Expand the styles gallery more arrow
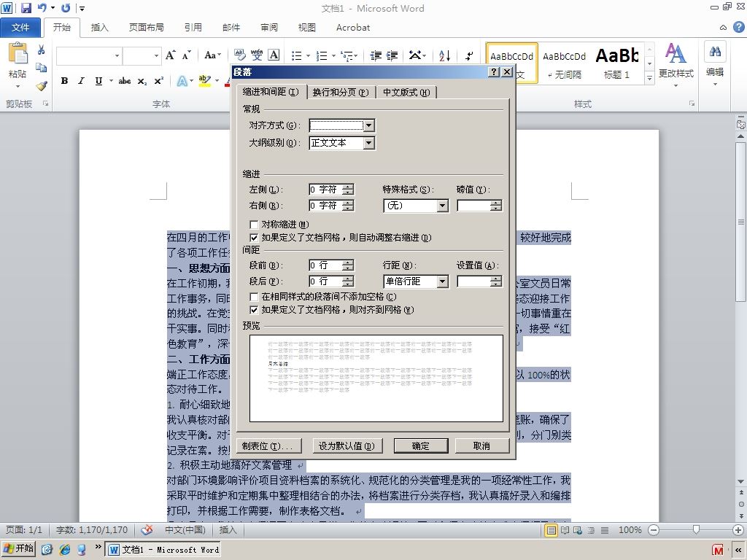 649,77
